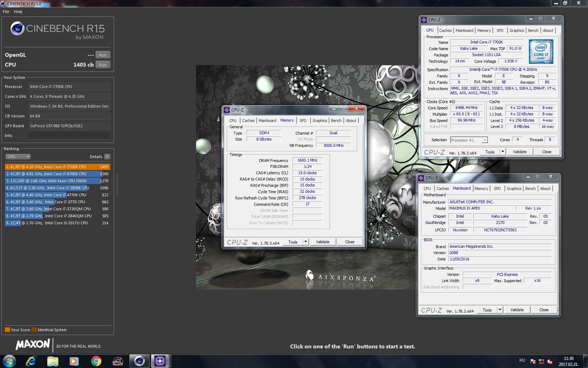Image resolution: width=588 pixels, height=368 pixels.
Task: Open the Bench tab in the CPU window
Action: [533, 30]
